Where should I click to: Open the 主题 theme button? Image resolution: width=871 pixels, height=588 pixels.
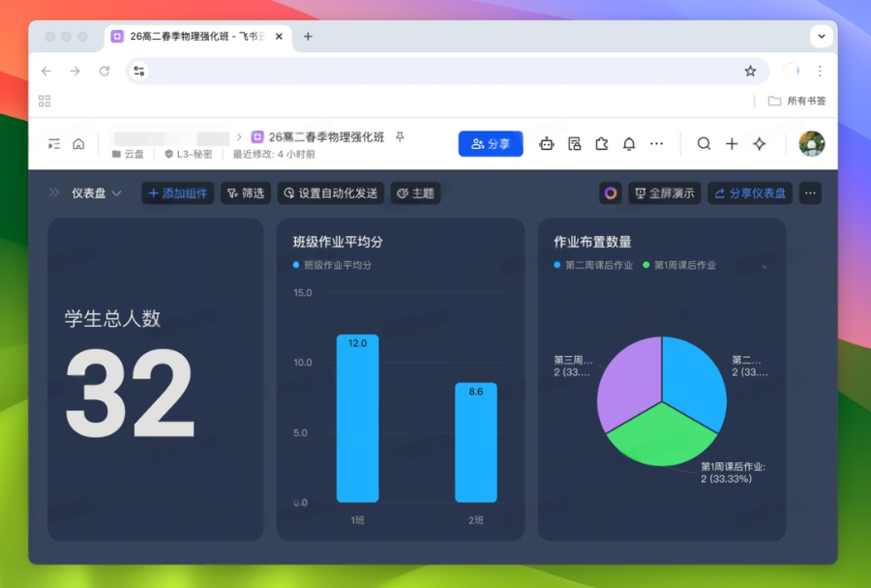(415, 193)
